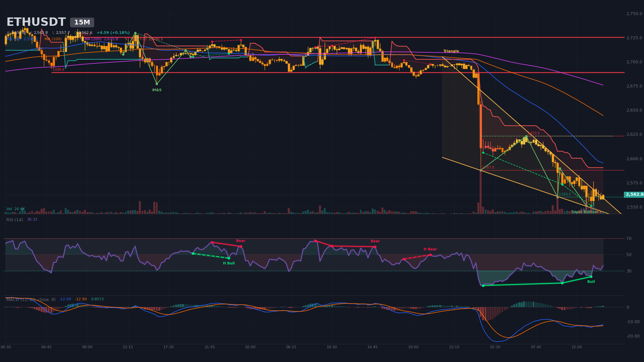Viewport: 644px width, 362px height.
Task: Click the RSI value 36.32
Action: 32,220
